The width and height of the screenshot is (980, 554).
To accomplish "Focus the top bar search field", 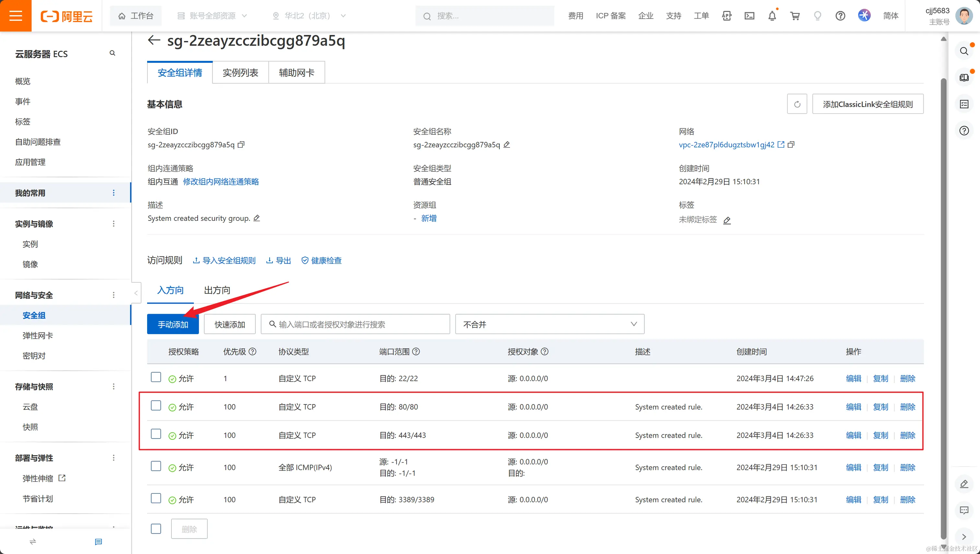I will click(485, 16).
